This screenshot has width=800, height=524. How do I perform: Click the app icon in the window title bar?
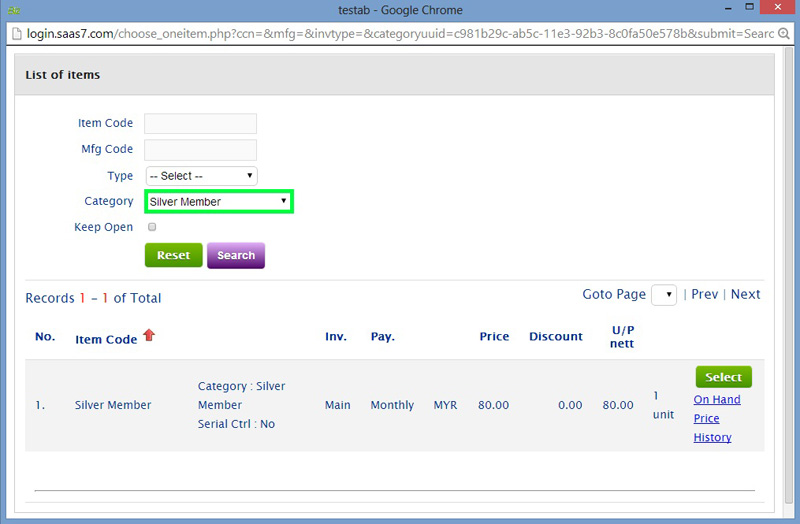[13, 10]
